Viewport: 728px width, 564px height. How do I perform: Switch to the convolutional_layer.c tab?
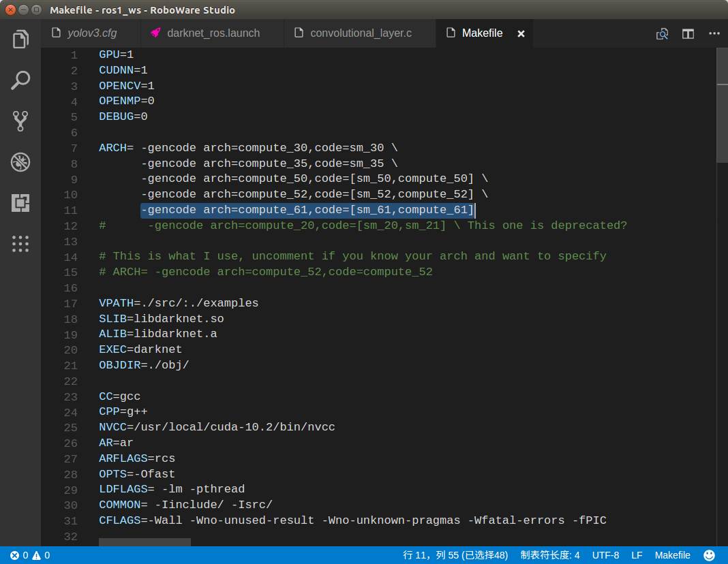pyautogui.click(x=353, y=33)
